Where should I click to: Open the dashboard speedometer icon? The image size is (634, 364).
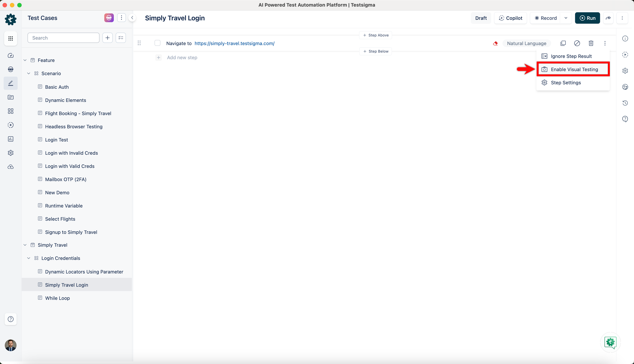pos(10,56)
